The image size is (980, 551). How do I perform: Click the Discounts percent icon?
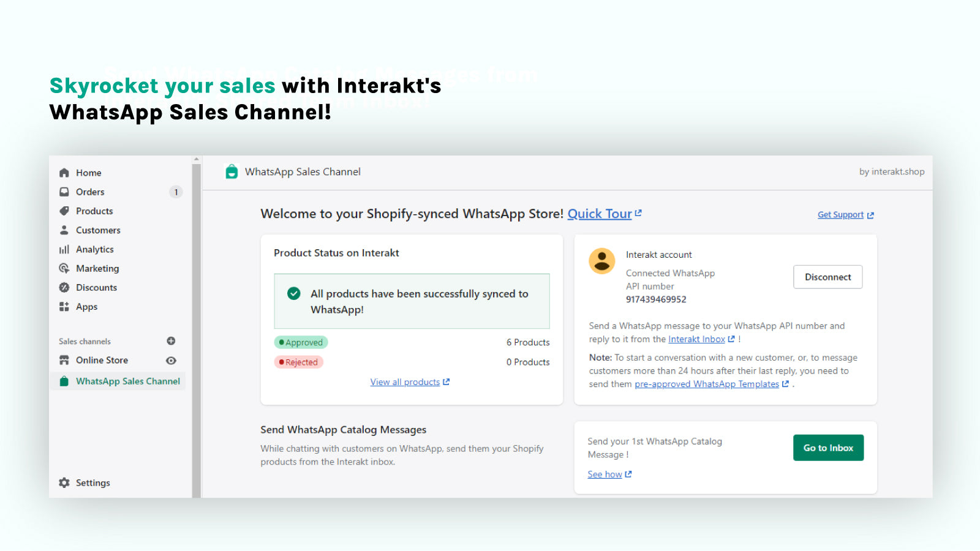coord(64,287)
